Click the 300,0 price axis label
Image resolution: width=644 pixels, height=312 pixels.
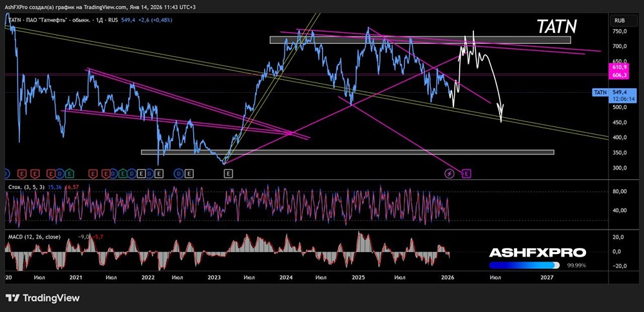(x=618, y=168)
